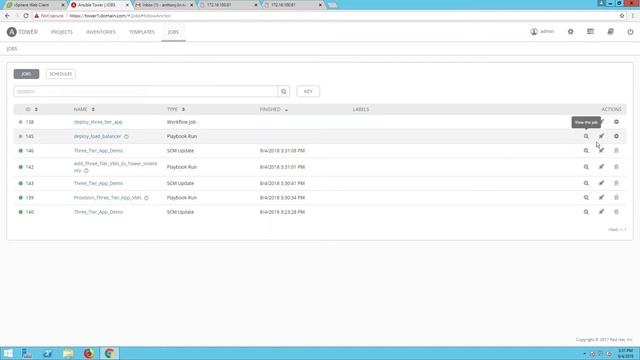Open the settings gear in the Tower header

tap(570, 32)
